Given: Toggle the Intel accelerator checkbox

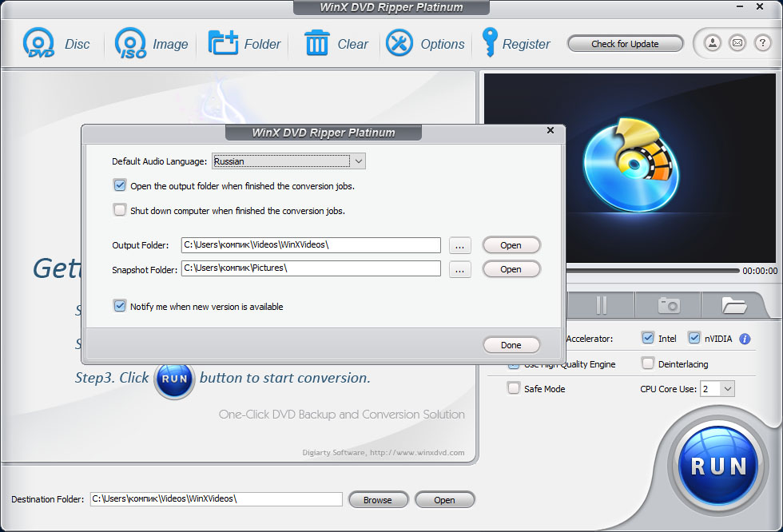Looking at the screenshot, I should [648, 338].
